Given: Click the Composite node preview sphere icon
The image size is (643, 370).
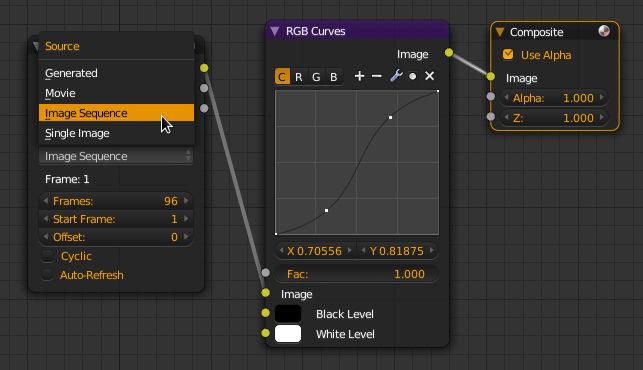Looking at the screenshot, I should [x=604, y=31].
